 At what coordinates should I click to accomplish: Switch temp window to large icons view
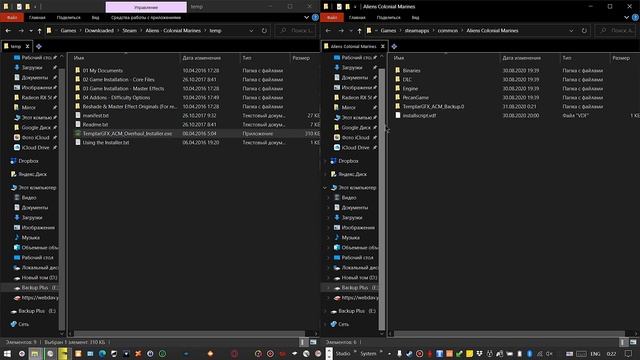(x=313, y=342)
